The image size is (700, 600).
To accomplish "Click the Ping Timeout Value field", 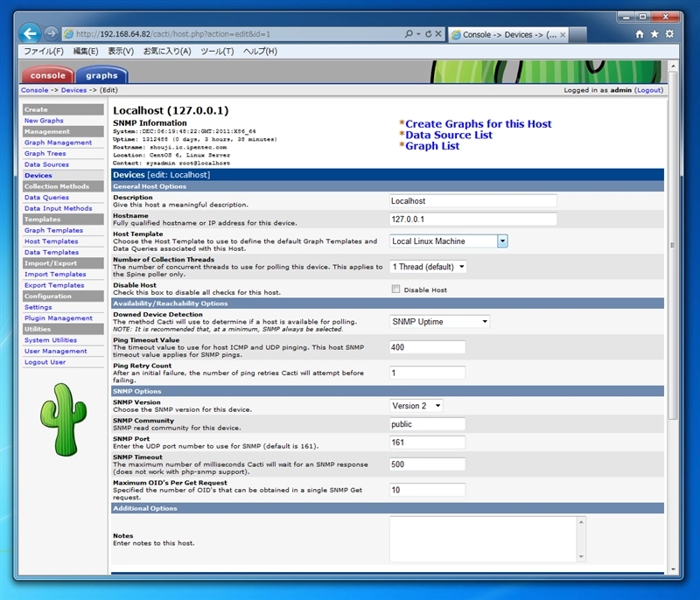I will [x=427, y=347].
